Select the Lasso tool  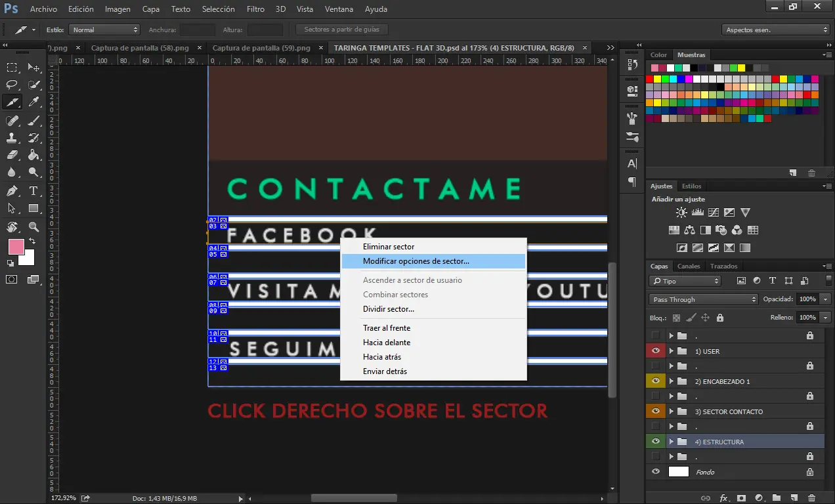(12, 85)
